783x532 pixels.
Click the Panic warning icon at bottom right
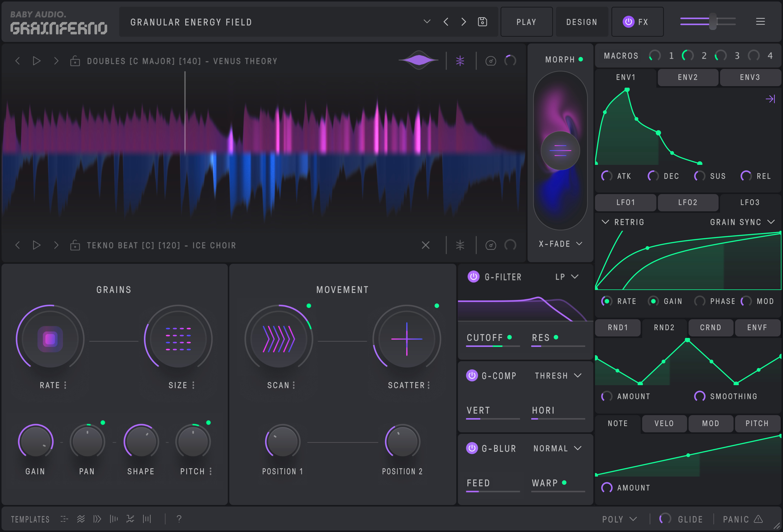(759, 519)
